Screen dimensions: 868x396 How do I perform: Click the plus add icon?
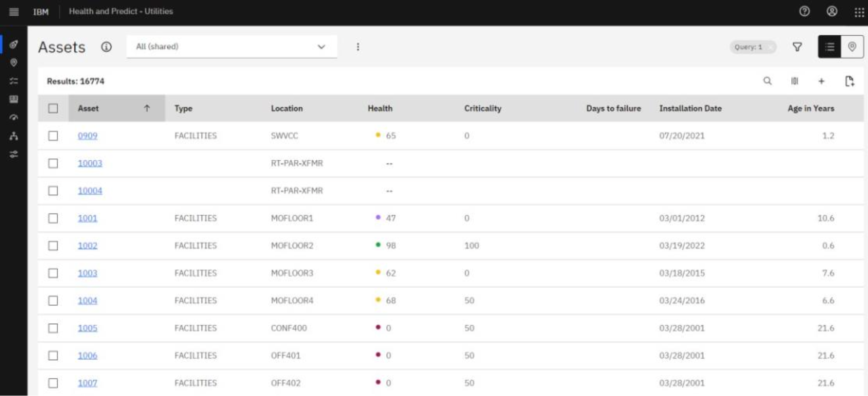click(821, 81)
